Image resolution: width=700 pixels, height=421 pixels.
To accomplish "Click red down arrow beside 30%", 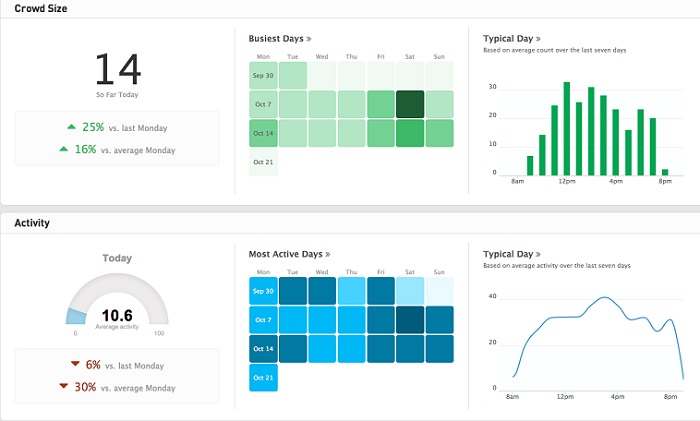I will click(64, 387).
